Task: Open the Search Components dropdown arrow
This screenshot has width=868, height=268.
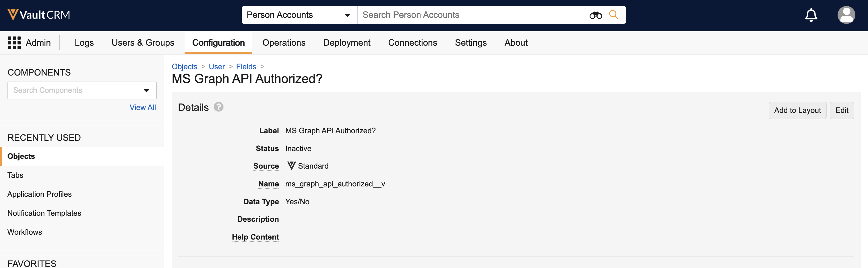Action: coord(146,90)
